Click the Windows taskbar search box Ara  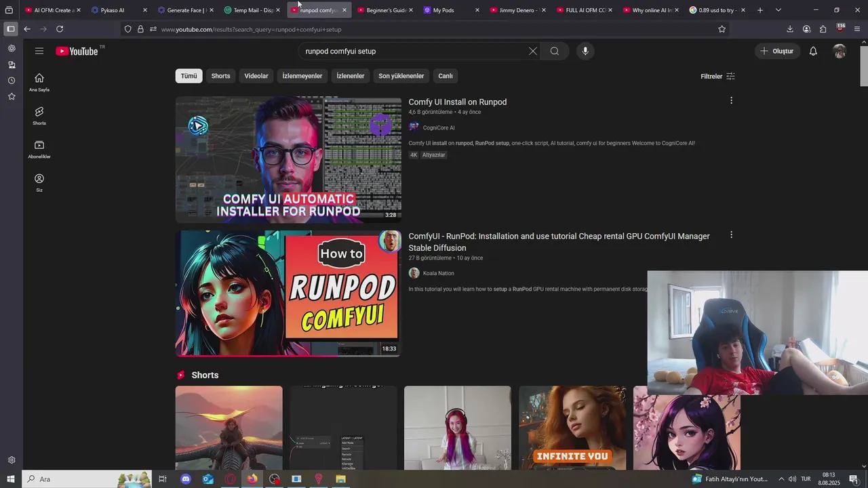pyautogui.click(x=87, y=479)
